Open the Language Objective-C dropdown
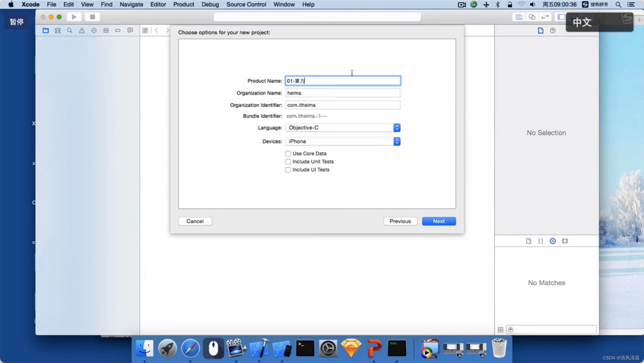The height and width of the screenshot is (363, 644). click(343, 128)
